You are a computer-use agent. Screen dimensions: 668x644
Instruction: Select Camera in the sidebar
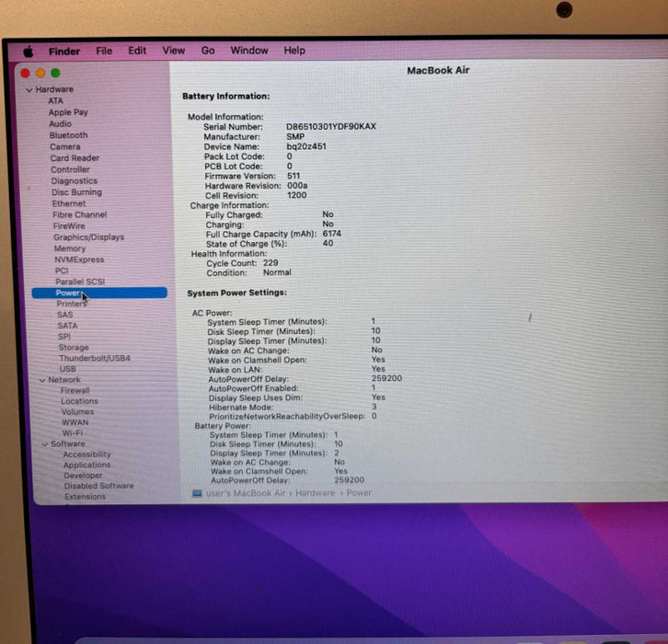click(65, 147)
